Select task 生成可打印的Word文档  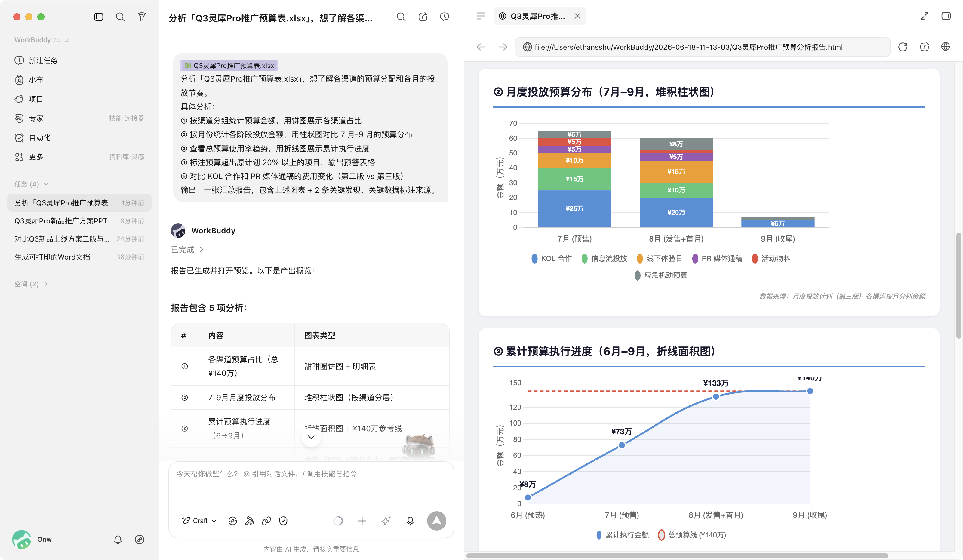point(79,257)
